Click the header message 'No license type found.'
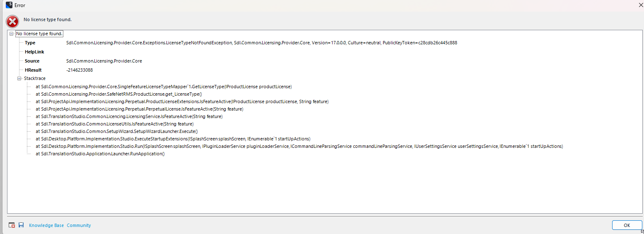 click(x=48, y=19)
